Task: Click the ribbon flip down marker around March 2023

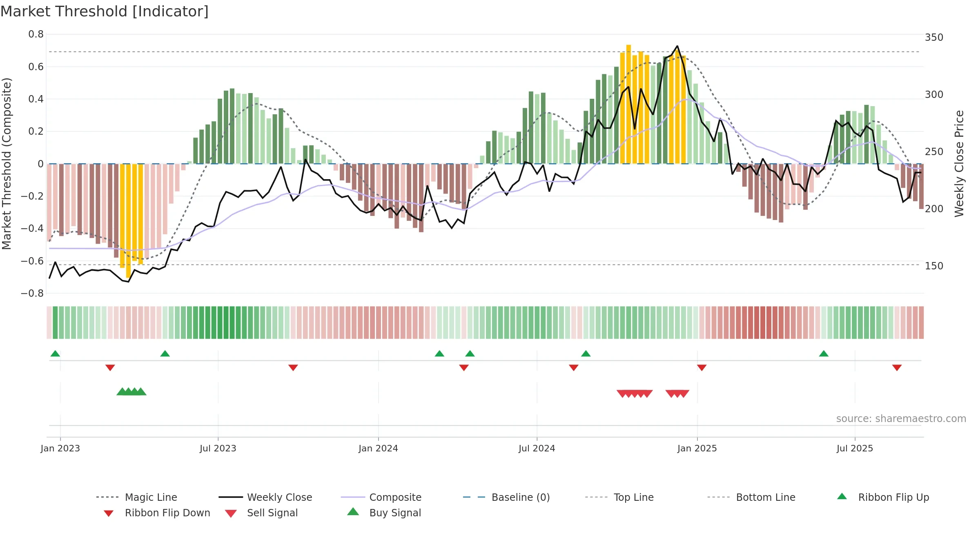Action: click(x=110, y=368)
